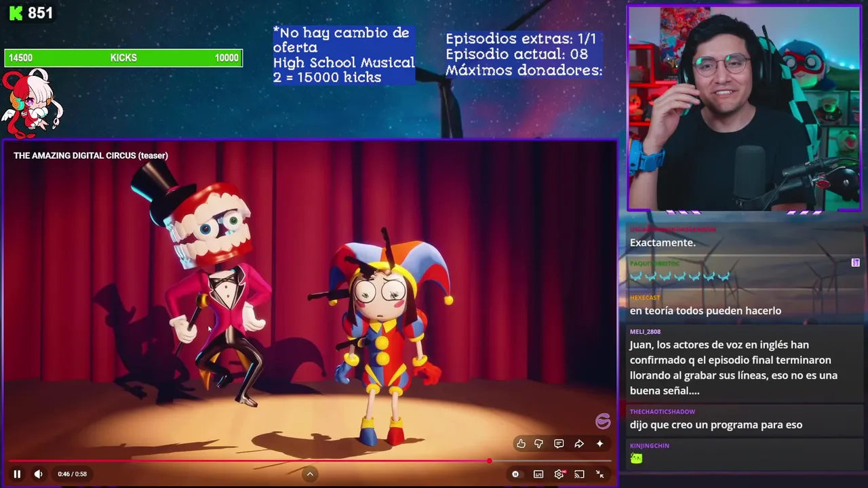Click "dijo que creo un programa para eso"
The width and height of the screenshot is (868, 488).
(716, 425)
